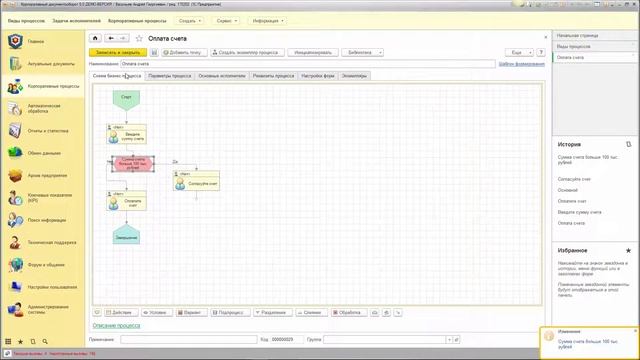The height and width of the screenshot is (360, 640).
Task: Switch to Экземпляры tab
Action: click(x=354, y=76)
